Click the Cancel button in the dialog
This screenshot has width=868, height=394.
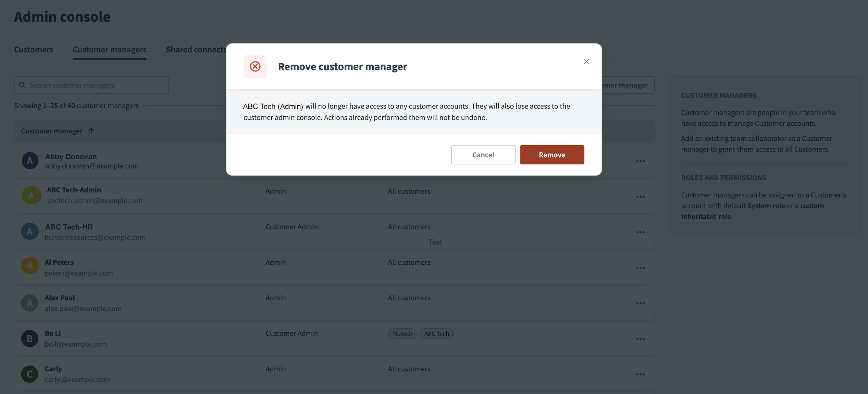(x=483, y=154)
